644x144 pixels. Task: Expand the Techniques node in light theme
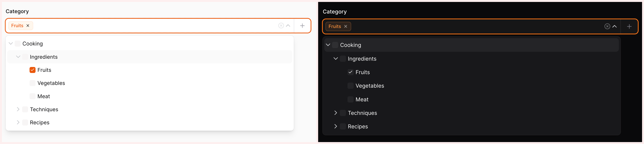pos(18,109)
